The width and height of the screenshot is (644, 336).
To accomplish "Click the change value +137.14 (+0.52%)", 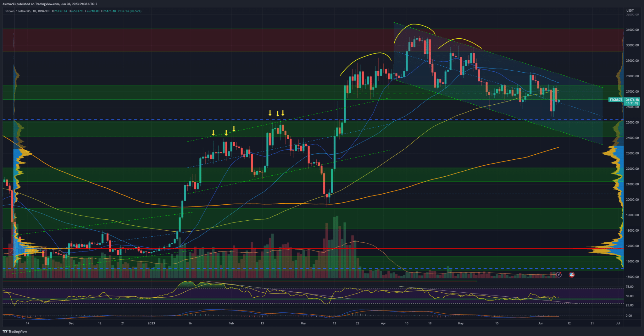I will tap(130, 11).
